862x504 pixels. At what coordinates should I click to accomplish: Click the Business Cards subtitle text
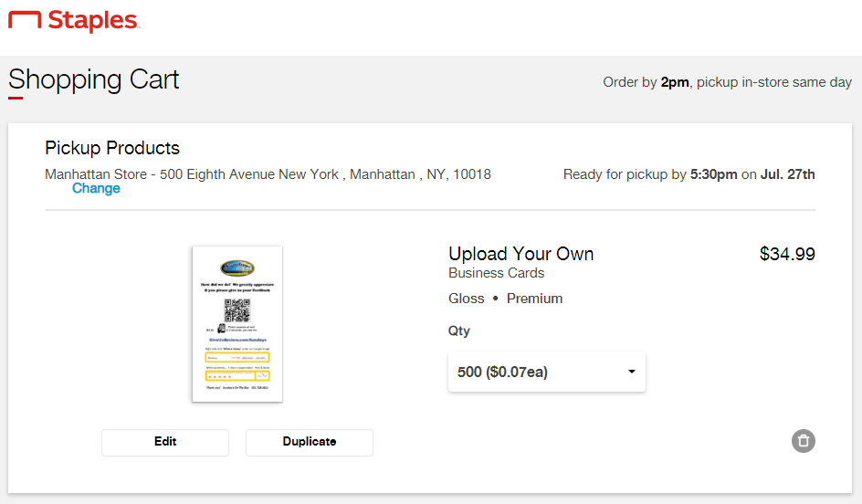pos(496,273)
